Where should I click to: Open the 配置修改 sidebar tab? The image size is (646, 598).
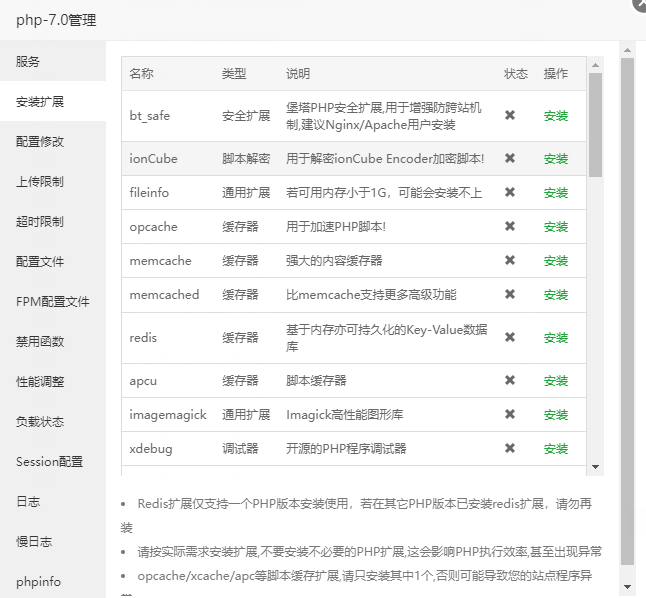coord(53,141)
